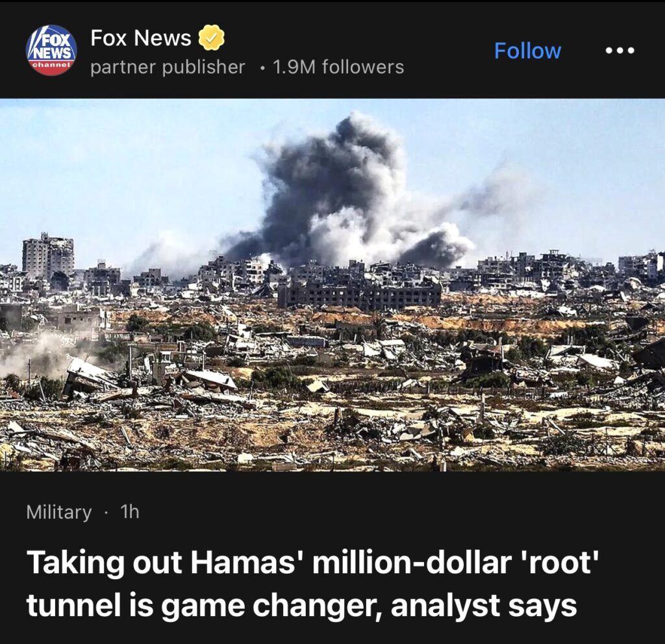Select the Military category tag
The width and height of the screenshot is (665, 644).
[x=59, y=512]
